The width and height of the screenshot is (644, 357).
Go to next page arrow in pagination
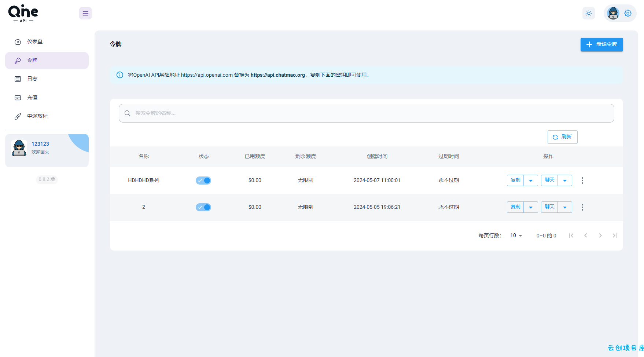(x=600, y=236)
